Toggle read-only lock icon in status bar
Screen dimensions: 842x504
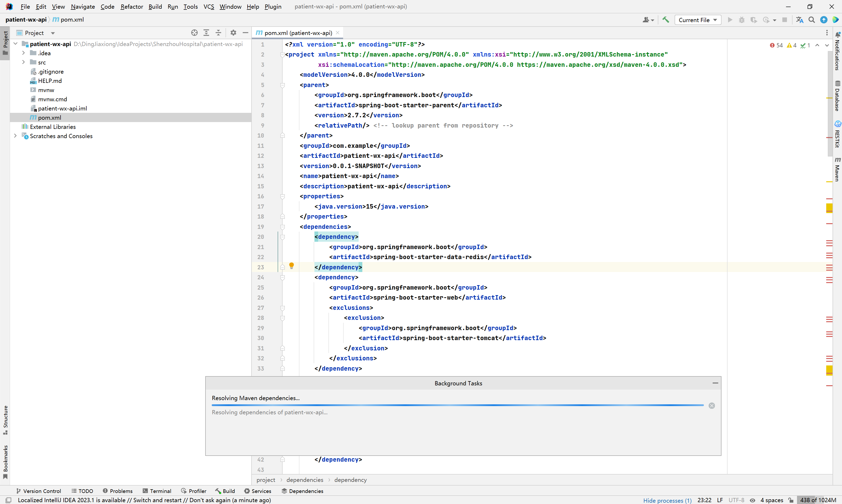point(791,500)
